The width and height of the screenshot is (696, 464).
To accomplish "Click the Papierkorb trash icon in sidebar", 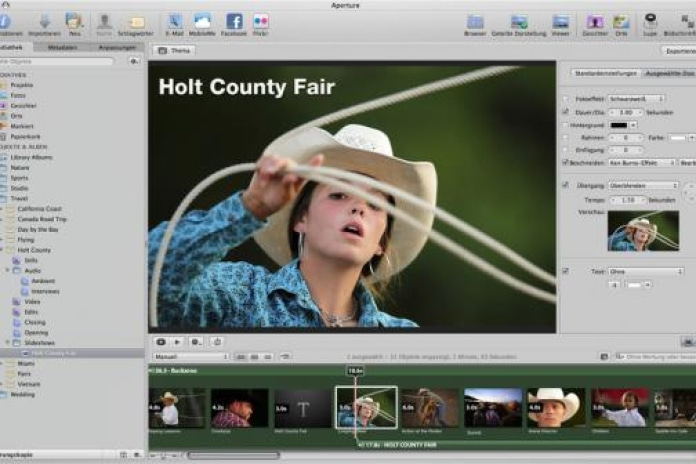I will pos(4,137).
